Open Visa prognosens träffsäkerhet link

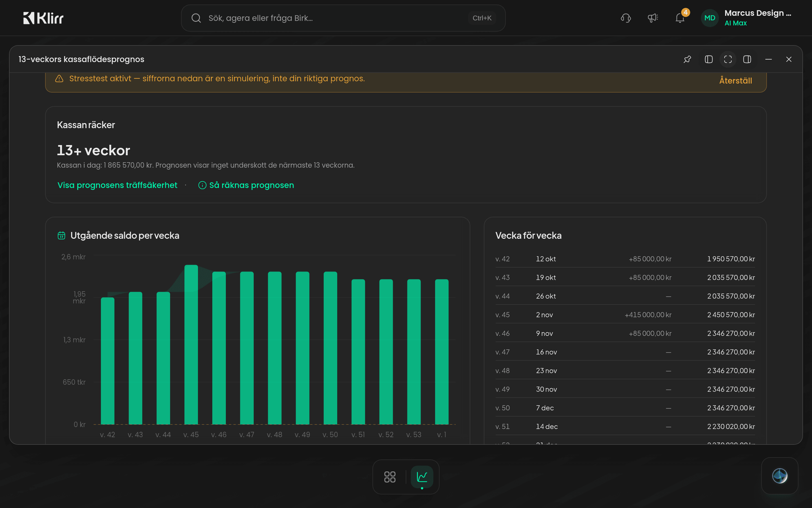tap(117, 185)
